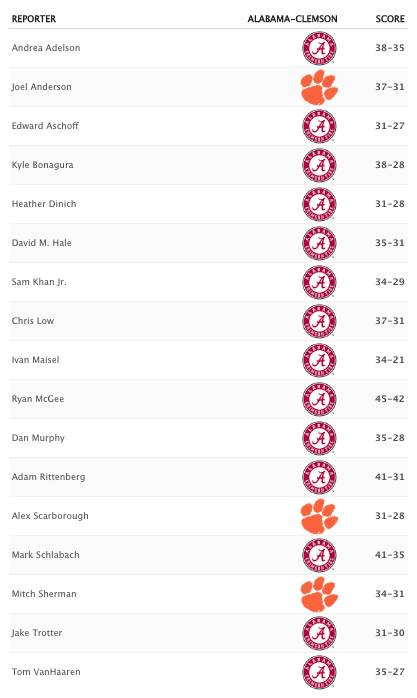Select the Sam Khan Jr. name
The width and height of the screenshot is (417, 698).
pyautogui.click(x=39, y=282)
